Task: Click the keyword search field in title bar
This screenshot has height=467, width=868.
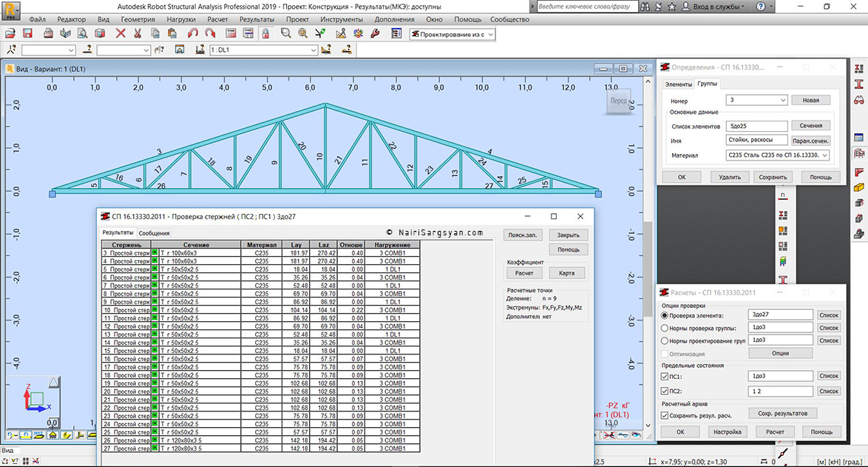Action: 586,7
